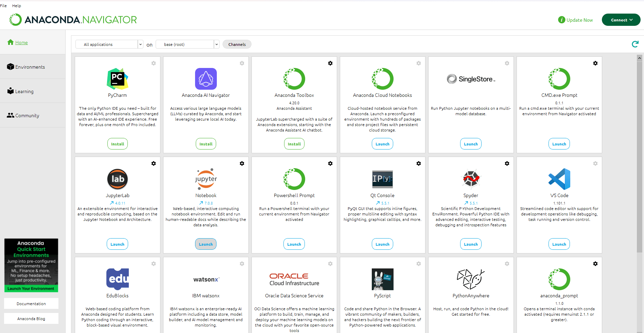Click the PythonAnywhere logo
Image resolution: width=644 pixels, height=333 pixels.
(471, 279)
